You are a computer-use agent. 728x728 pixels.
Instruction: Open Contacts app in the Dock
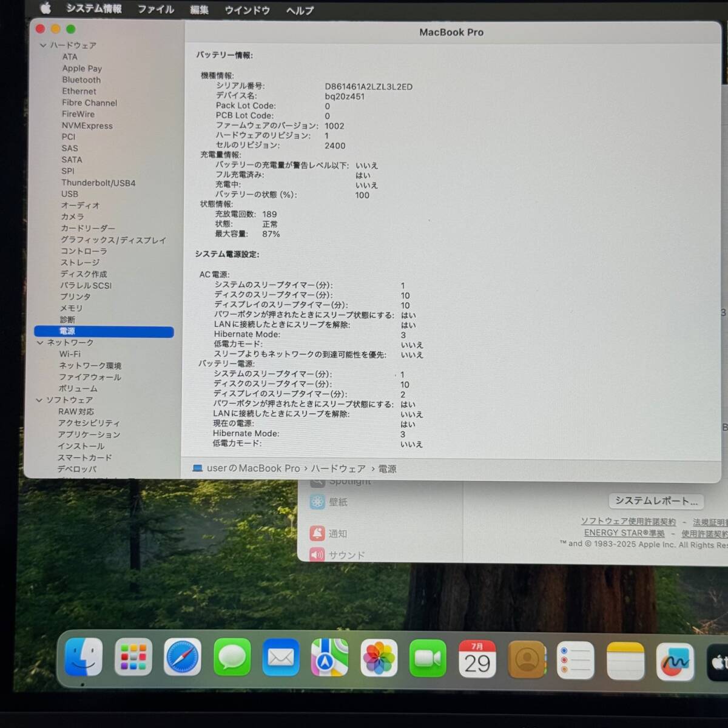point(527,659)
